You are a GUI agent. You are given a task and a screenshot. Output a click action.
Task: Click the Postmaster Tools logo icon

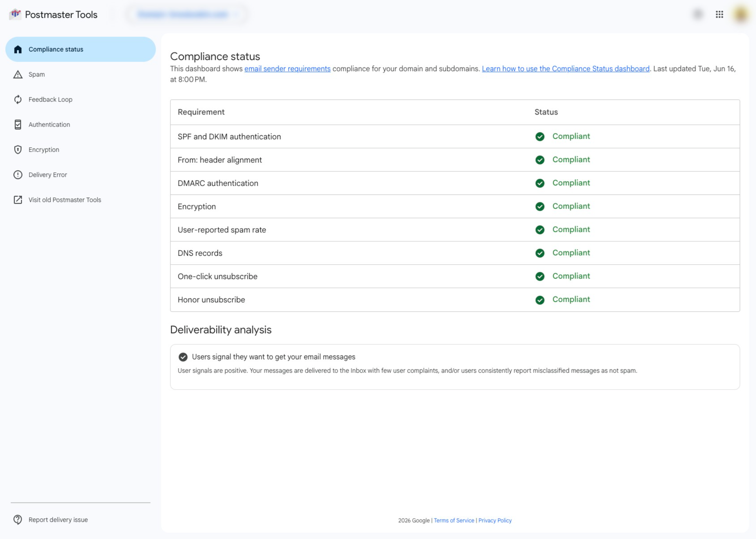click(15, 14)
